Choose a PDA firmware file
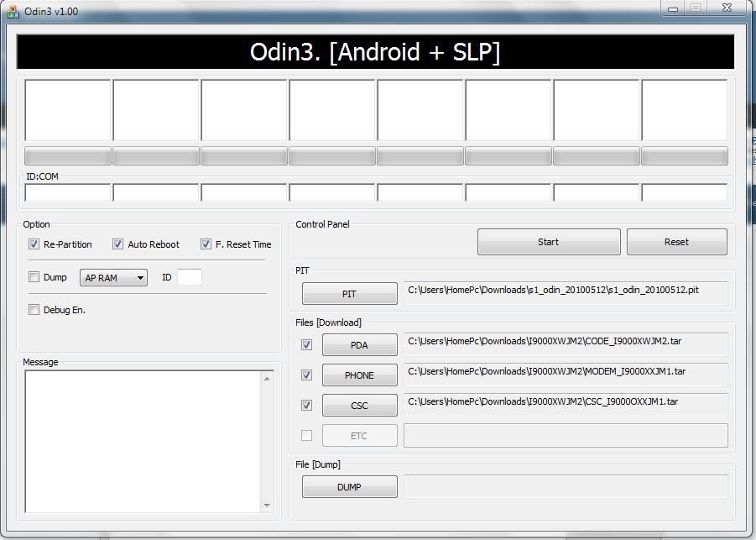 pos(360,345)
